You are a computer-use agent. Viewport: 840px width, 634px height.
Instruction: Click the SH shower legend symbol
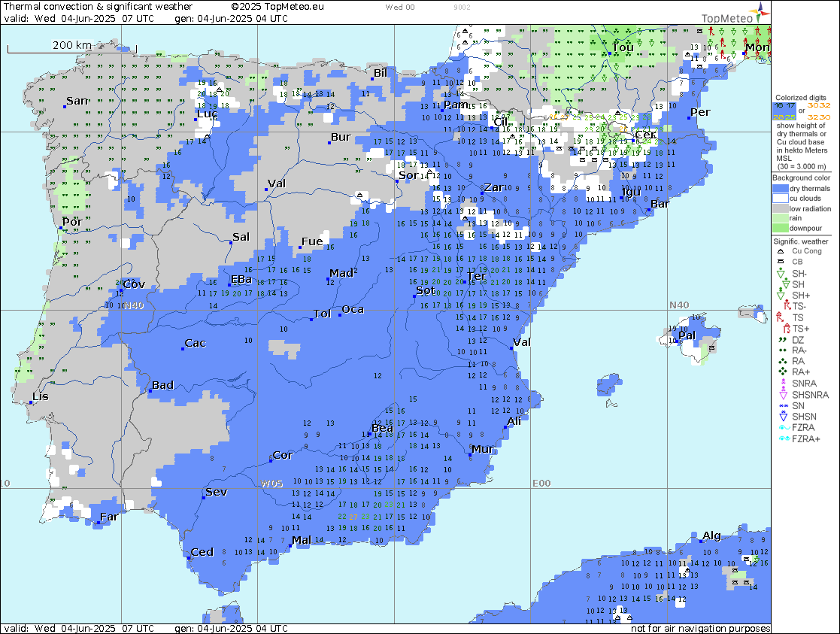[785, 284]
